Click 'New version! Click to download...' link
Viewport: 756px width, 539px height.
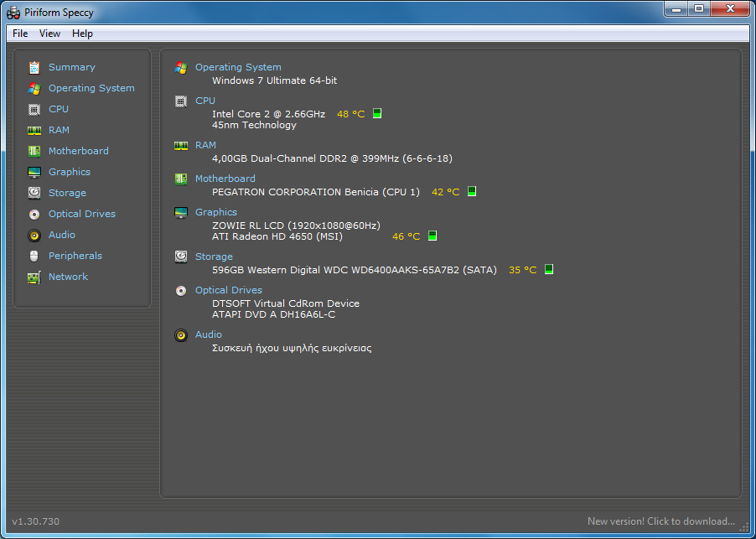coord(661,521)
